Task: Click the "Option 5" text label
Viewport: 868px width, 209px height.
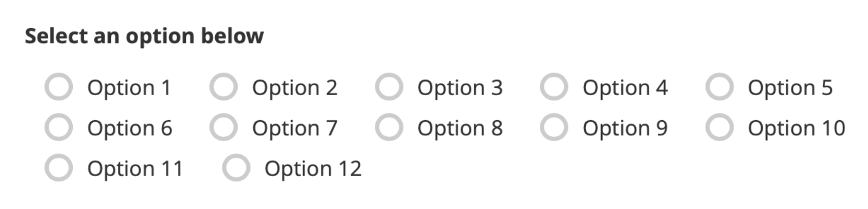Action: (789, 88)
